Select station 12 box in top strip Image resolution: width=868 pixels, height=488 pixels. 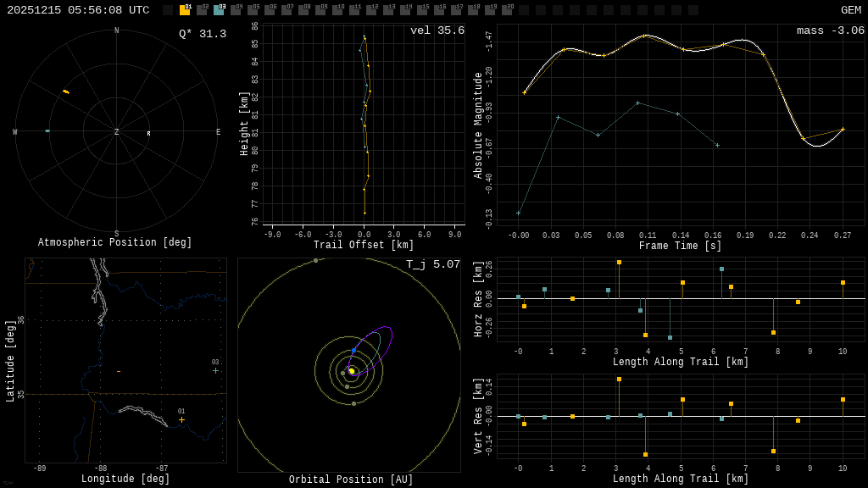pos(371,9)
